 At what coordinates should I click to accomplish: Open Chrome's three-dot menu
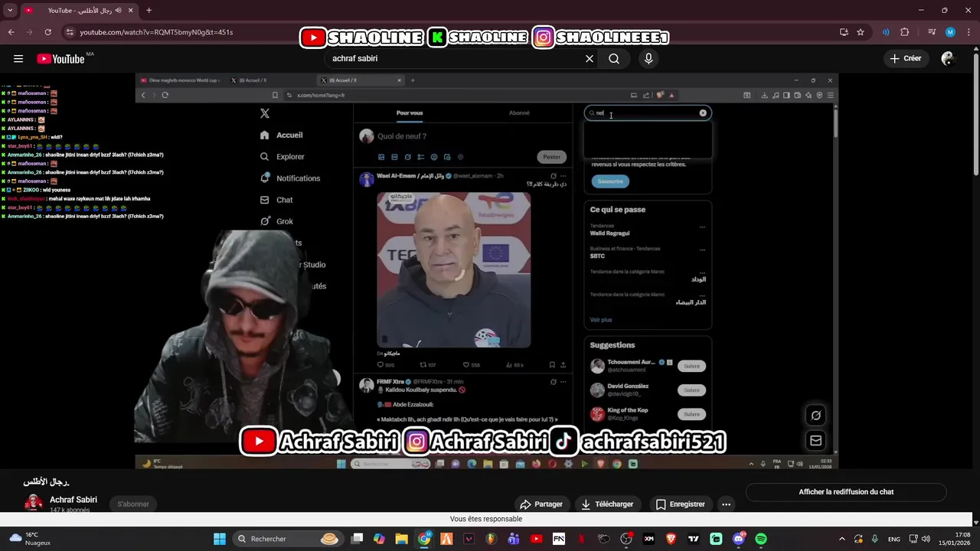pyautogui.click(x=968, y=32)
